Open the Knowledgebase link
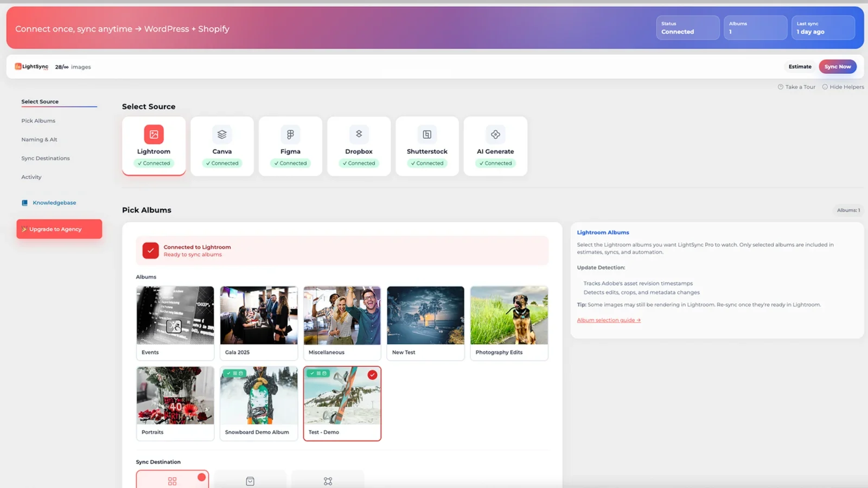Viewport: 868px width, 488px height. coord(54,203)
